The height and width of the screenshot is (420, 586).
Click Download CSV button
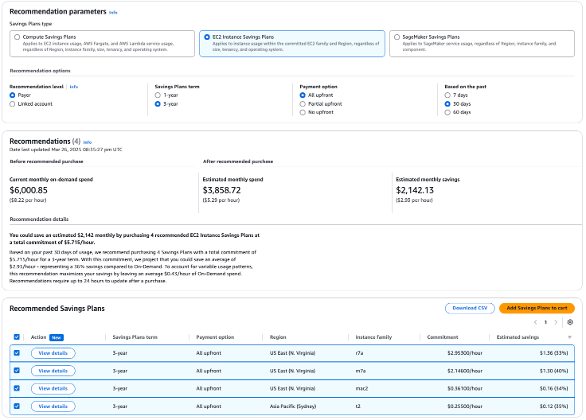(x=470, y=308)
